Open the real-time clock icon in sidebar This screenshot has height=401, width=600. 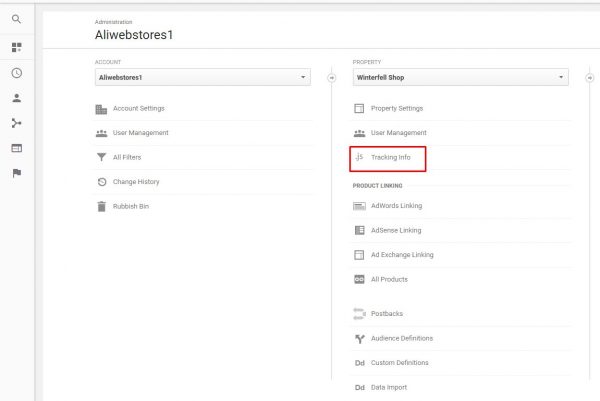point(16,73)
